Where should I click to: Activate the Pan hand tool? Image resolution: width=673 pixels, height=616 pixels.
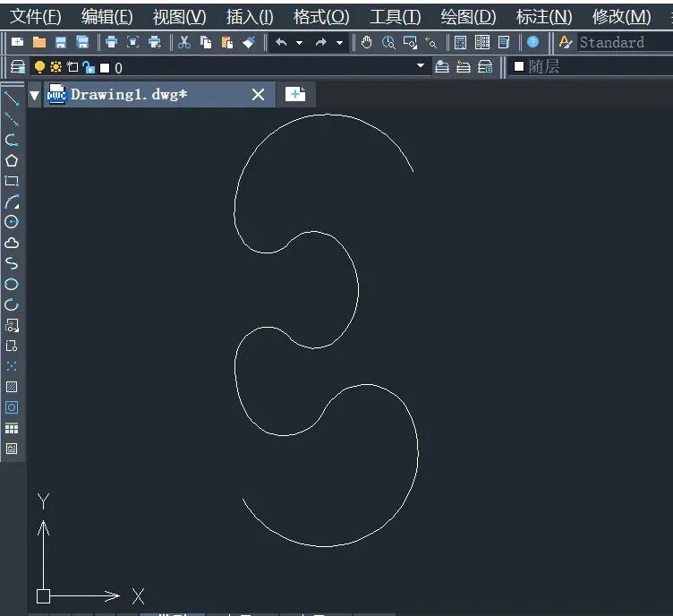[366, 42]
